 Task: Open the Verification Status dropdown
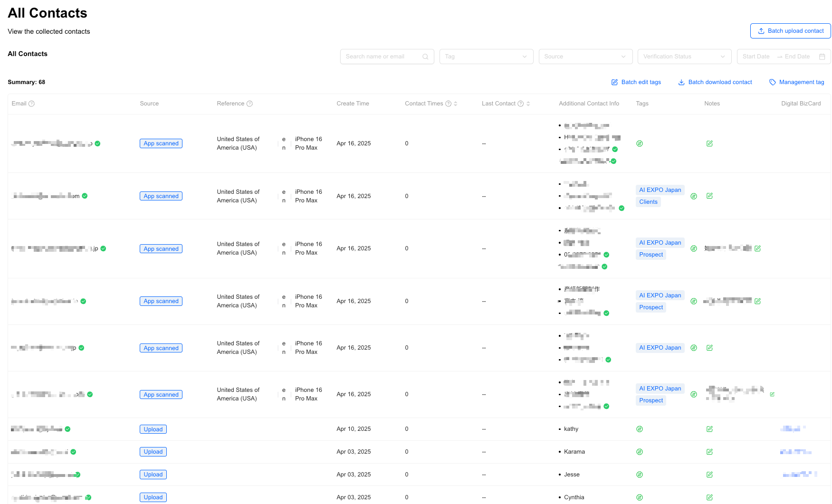click(684, 57)
